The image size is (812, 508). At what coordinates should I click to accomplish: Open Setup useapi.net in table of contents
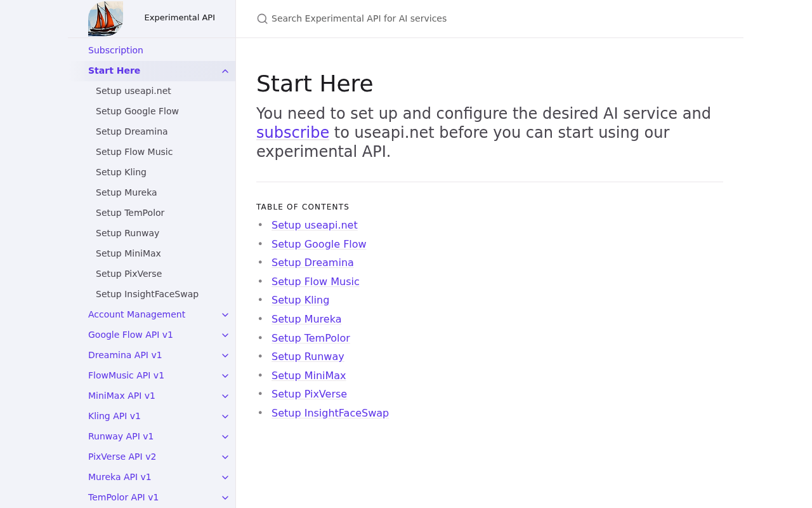[x=315, y=225]
